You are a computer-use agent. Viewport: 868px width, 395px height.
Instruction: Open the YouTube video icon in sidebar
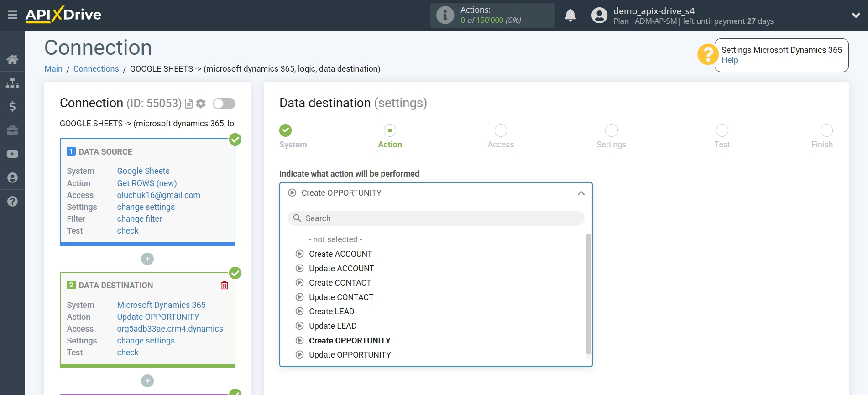coord(12,154)
